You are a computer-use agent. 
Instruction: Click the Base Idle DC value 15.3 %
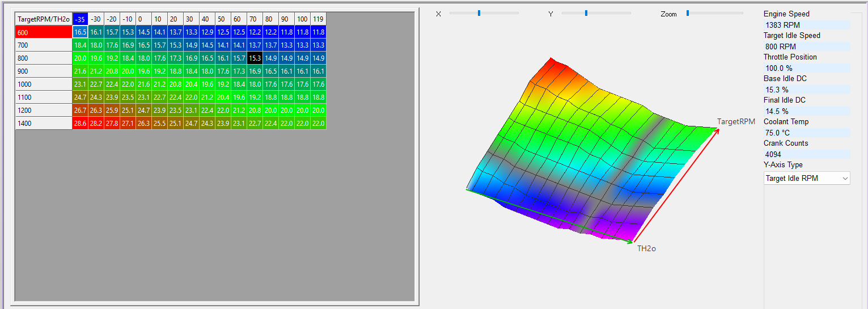(807, 90)
